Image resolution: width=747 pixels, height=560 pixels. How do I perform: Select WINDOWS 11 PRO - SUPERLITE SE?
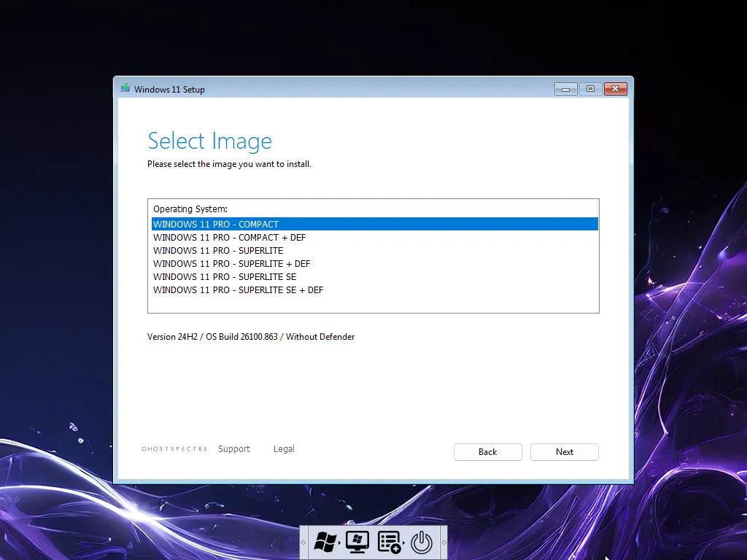pos(374,276)
